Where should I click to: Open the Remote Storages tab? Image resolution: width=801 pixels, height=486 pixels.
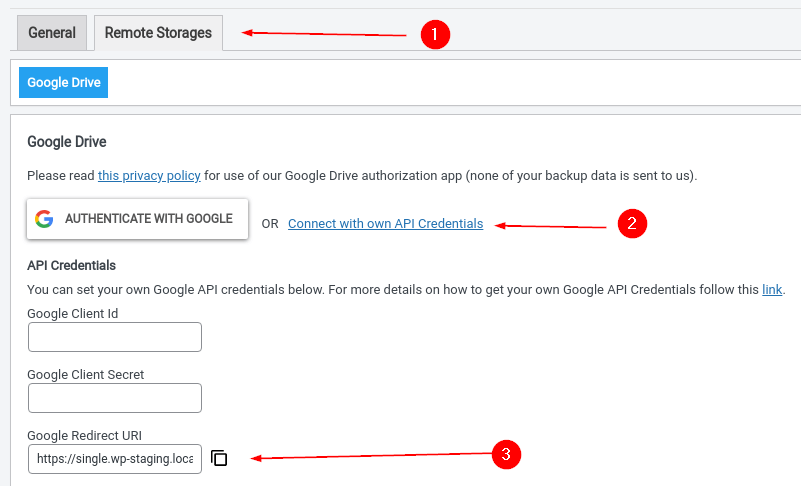point(158,33)
